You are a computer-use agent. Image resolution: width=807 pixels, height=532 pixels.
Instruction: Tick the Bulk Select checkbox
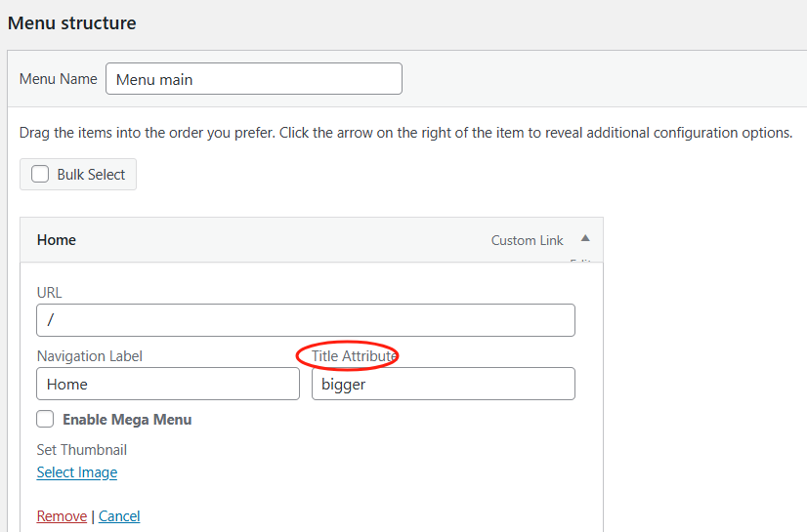pos(40,175)
